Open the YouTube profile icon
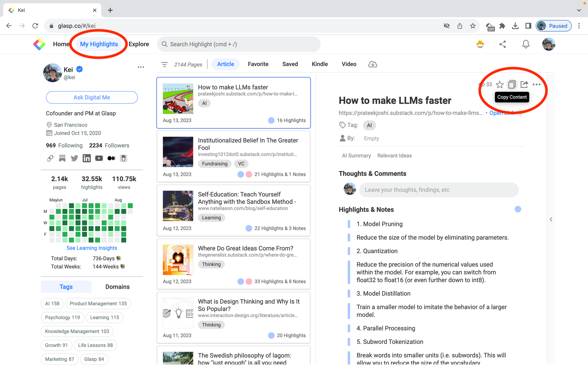 (99, 158)
